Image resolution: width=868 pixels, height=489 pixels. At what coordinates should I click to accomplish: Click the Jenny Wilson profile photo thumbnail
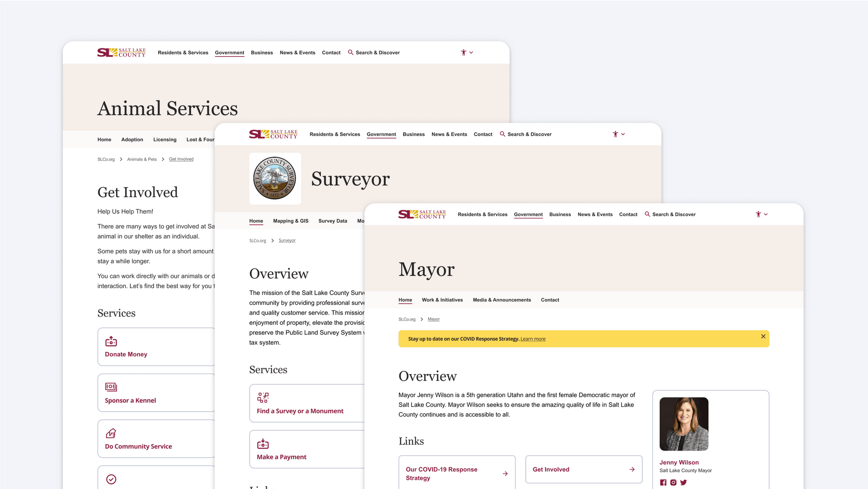tap(684, 423)
